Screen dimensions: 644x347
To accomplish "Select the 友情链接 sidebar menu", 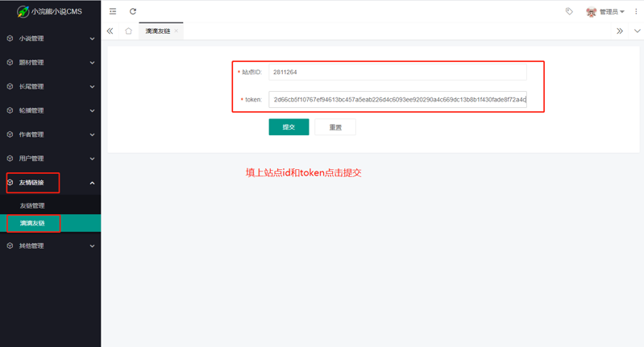I will pyautogui.click(x=51, y=183).
